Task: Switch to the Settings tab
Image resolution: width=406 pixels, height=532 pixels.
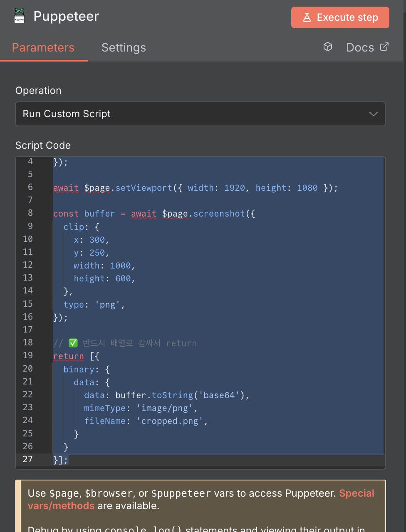Action: [x=124, y=47]
